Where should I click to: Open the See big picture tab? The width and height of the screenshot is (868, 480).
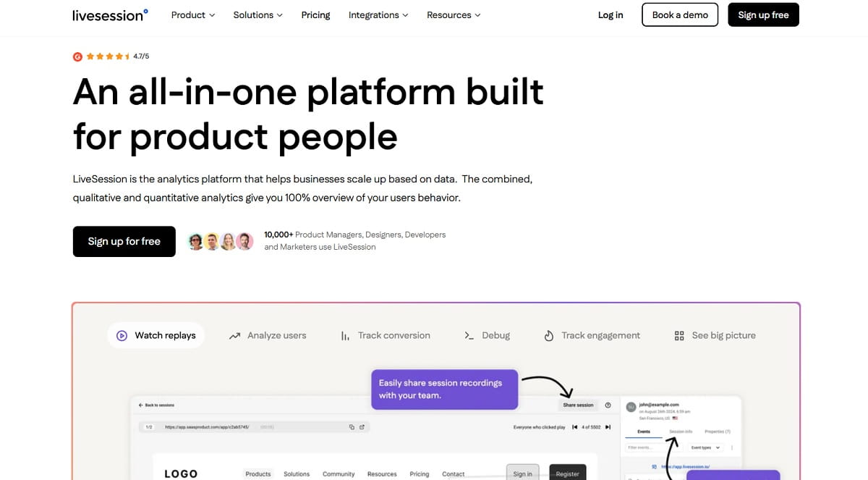click(x=715, y=336)
